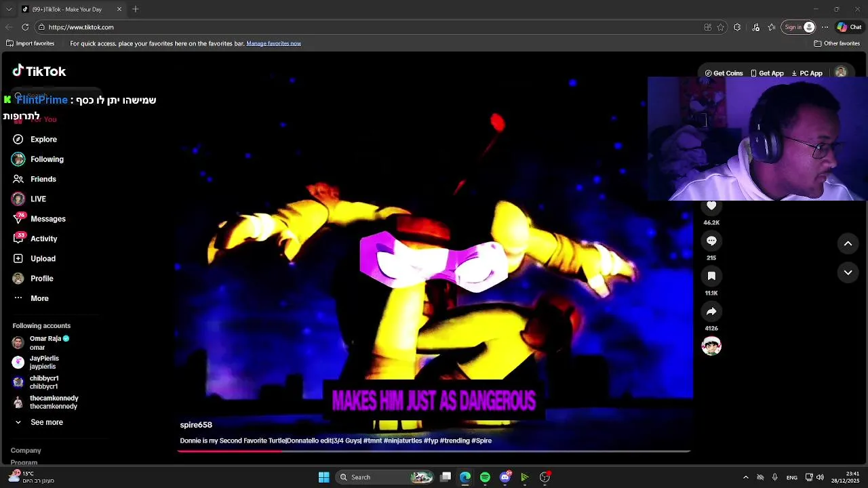Open the Windows Start menu

pos(324,477)
